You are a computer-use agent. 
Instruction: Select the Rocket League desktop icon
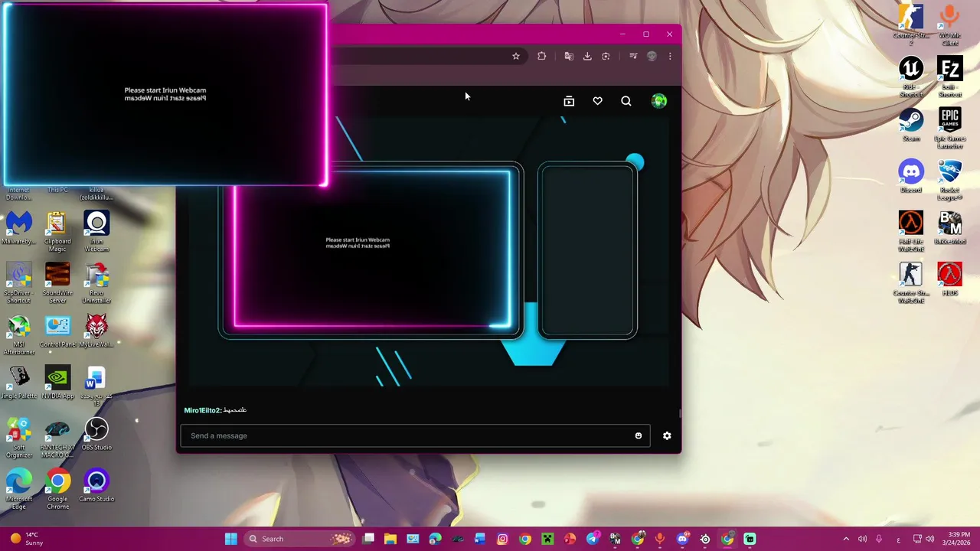[950, 179]
